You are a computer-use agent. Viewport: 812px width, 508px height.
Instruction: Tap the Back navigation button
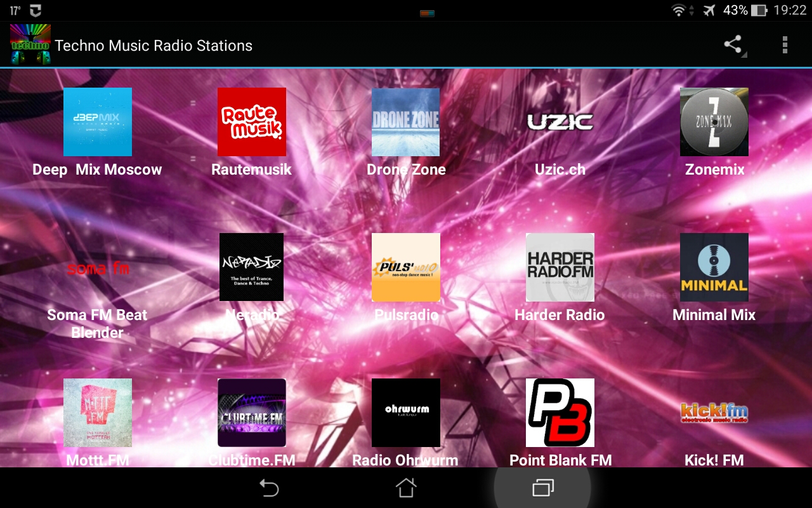pyautogui.click(x=270, y=488)
